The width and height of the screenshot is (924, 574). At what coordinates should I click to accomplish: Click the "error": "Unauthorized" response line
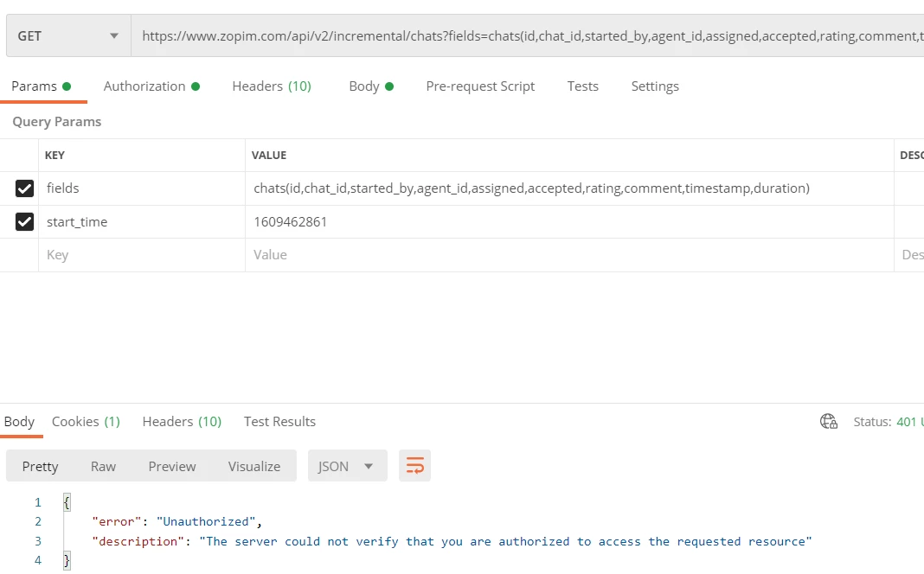176,521
